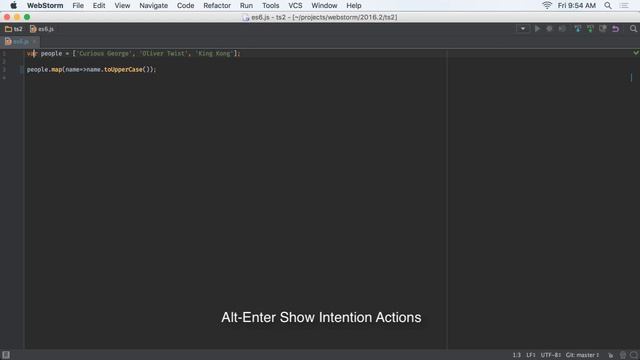Click the Wi-Fi icon in menu bar
The width and height of the screenshot is (640, 360).
[x=547, y=5]
